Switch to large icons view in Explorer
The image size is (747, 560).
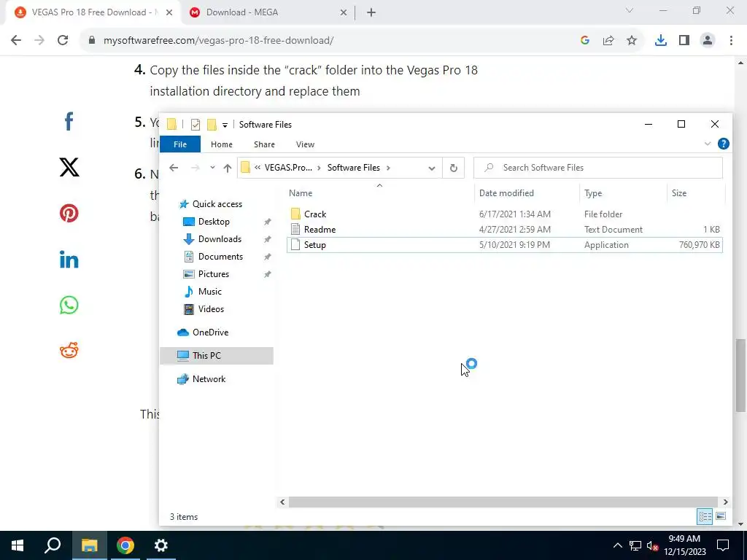(721, 516)
